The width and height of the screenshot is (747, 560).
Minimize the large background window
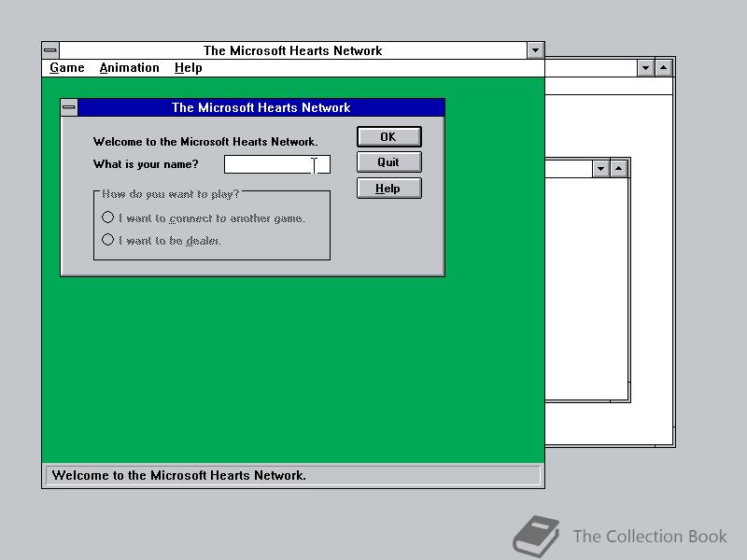[x=645, y=68]
